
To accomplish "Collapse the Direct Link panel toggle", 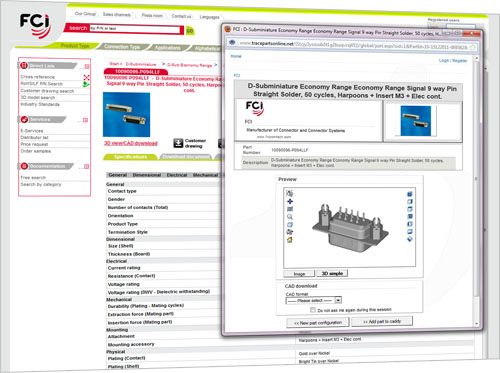I will [87, 66].
